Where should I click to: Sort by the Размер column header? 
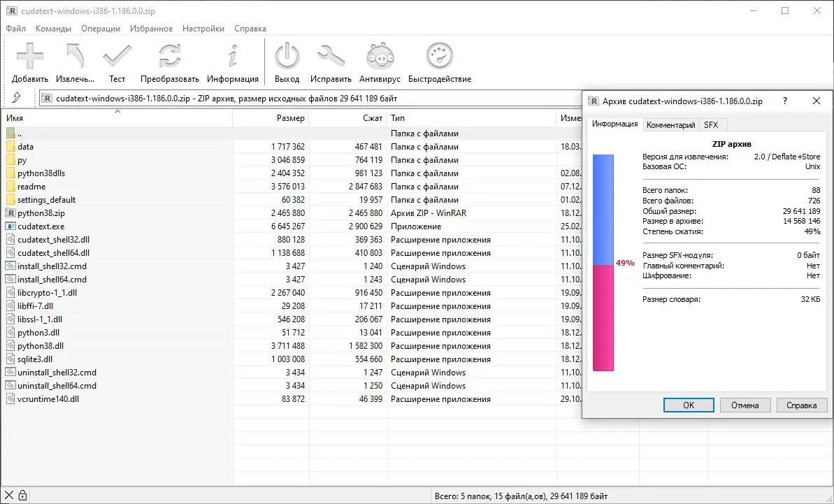point(271,118)
